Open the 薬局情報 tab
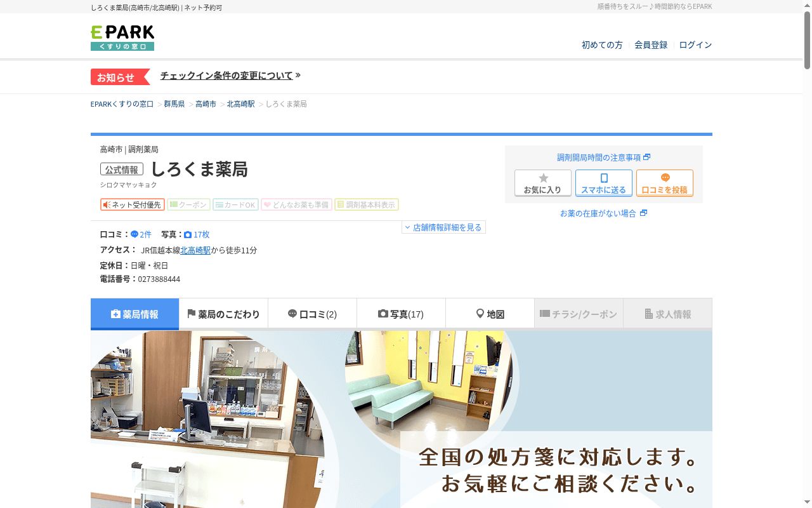This screenshot has height=508, width=812. tap(134, 314)
